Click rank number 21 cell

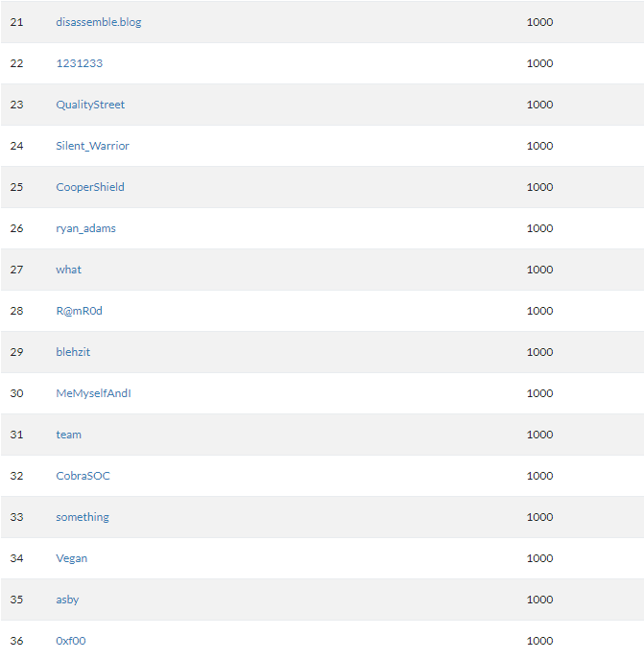pyautogui.click(x=16, y=22)
